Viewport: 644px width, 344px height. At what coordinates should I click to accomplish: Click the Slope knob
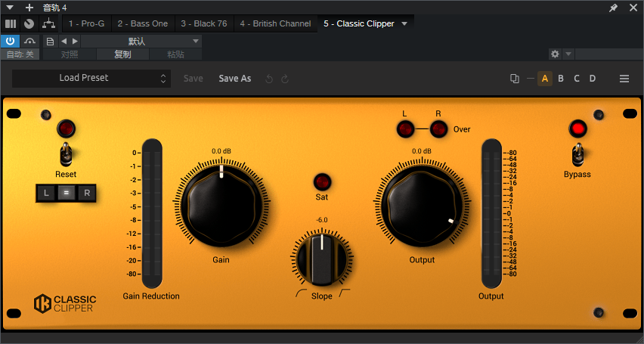tap(321, 260)
